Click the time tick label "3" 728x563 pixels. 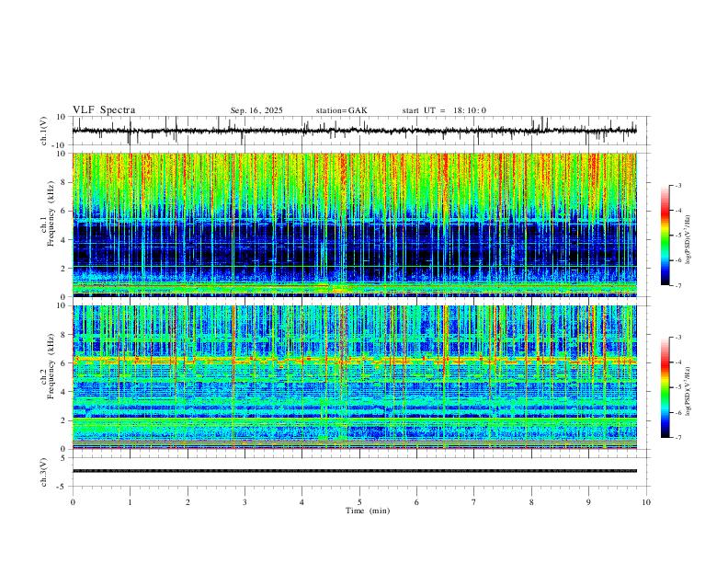[x=245, y=502]
